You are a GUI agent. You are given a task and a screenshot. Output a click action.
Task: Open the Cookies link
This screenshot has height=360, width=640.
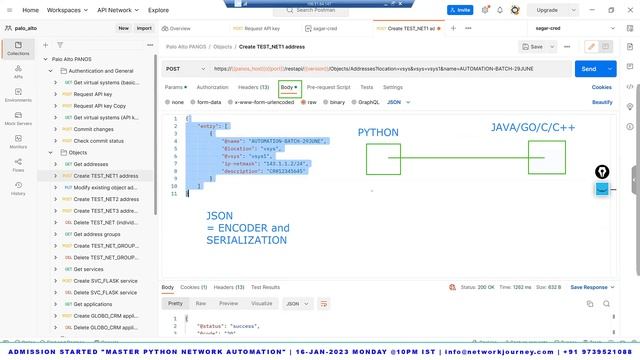pyautogui.click(x=602, y=87)
